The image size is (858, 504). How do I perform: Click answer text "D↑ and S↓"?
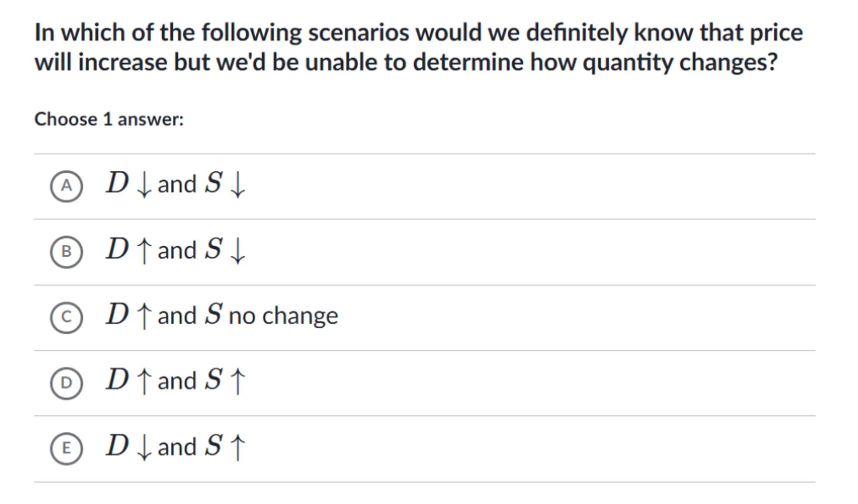(176, 250)
